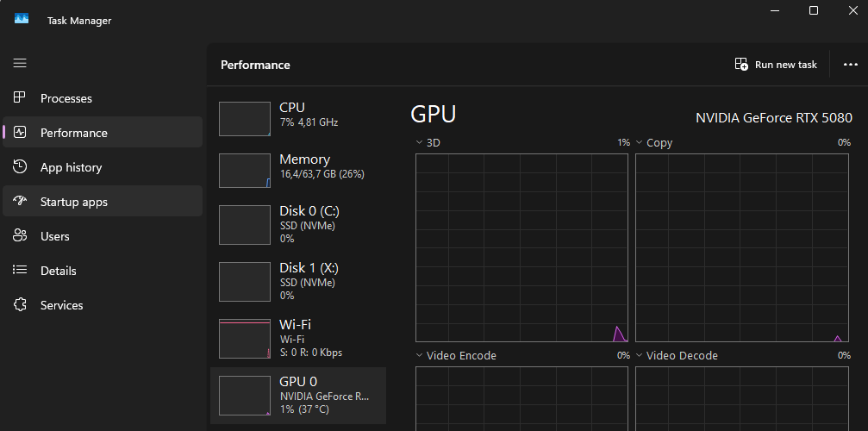Screen dimensions: 868x431
Task: Click the Run new task icon
Action: [x=741, y=64]
